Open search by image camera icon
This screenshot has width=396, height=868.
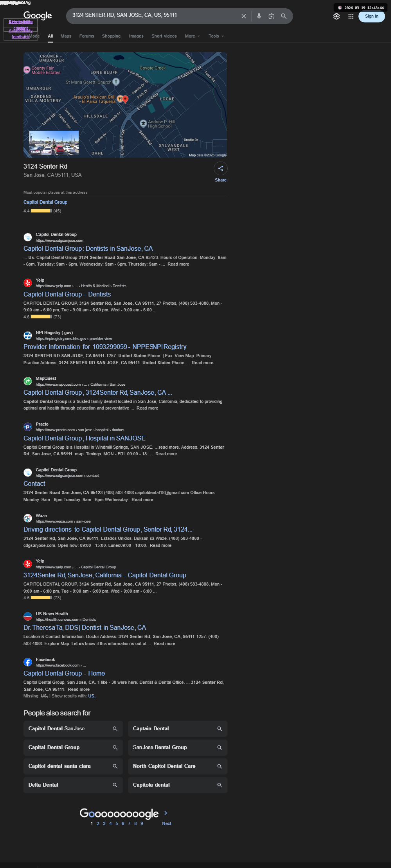272,16
